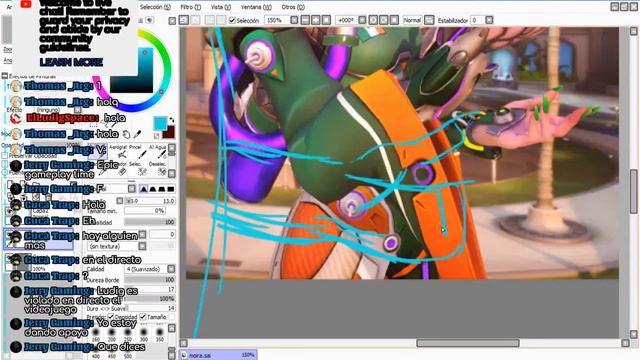Rotate the canvas counterclockwise button
The image size is (640, 360).
pos(373,20)
